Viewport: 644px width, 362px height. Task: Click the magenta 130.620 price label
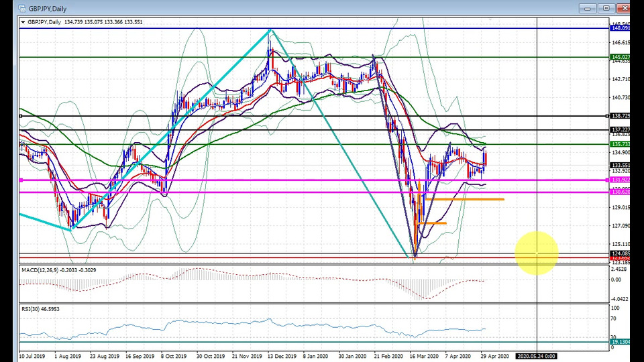coord(620,192)
